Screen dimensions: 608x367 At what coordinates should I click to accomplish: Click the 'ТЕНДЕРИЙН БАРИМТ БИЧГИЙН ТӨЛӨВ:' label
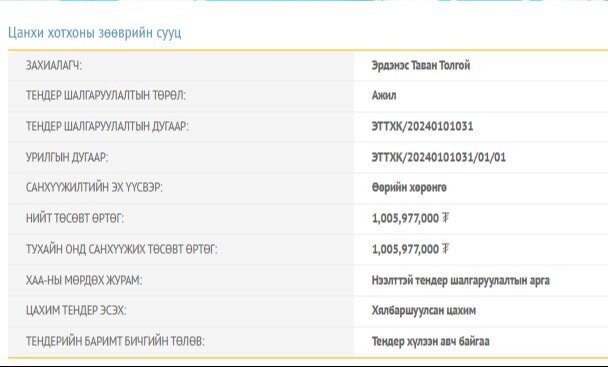pyautogui.click(x=115, y=341)
